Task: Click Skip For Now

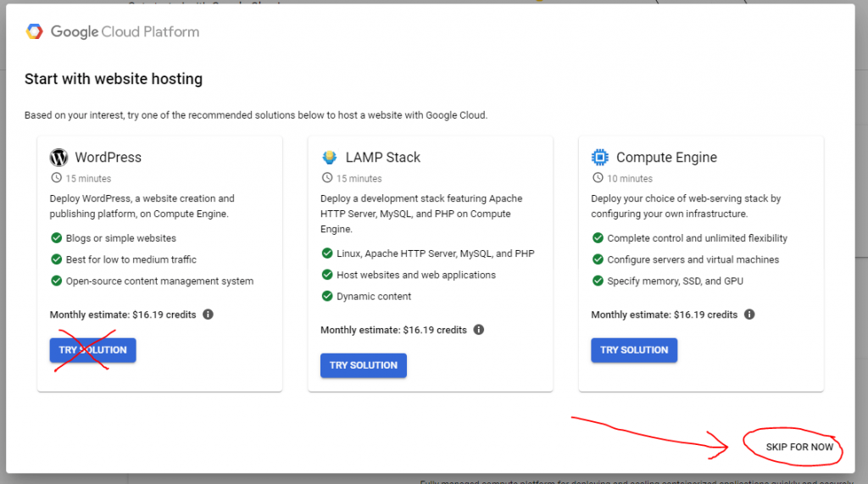Action: coord(799,447)
